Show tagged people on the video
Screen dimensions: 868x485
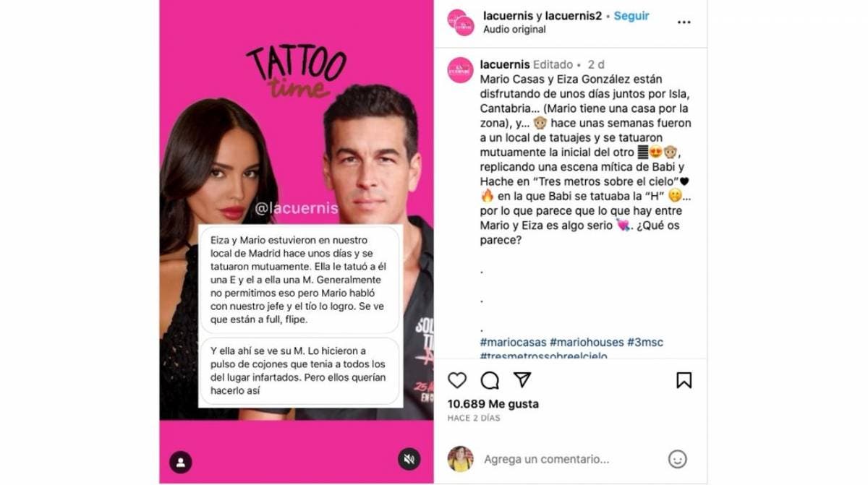tap(180, 461)
